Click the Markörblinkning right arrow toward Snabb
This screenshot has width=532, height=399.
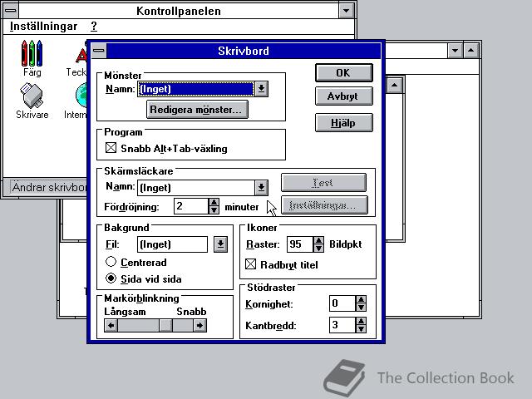pos(199,325)
